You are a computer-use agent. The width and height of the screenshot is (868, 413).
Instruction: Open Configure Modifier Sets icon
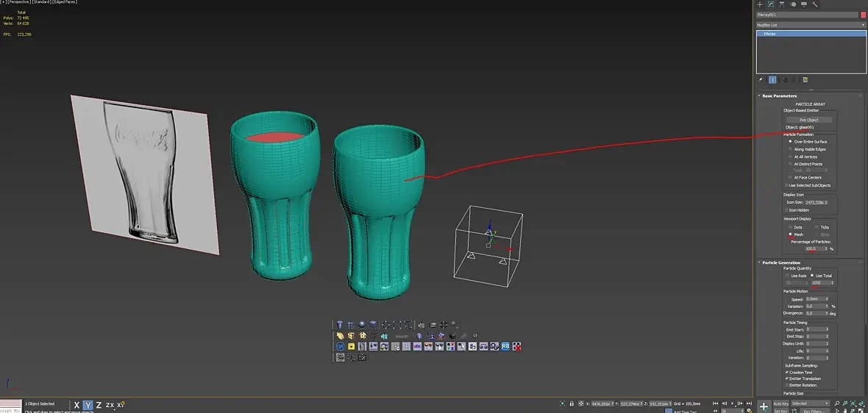click(x=805, y=79)
